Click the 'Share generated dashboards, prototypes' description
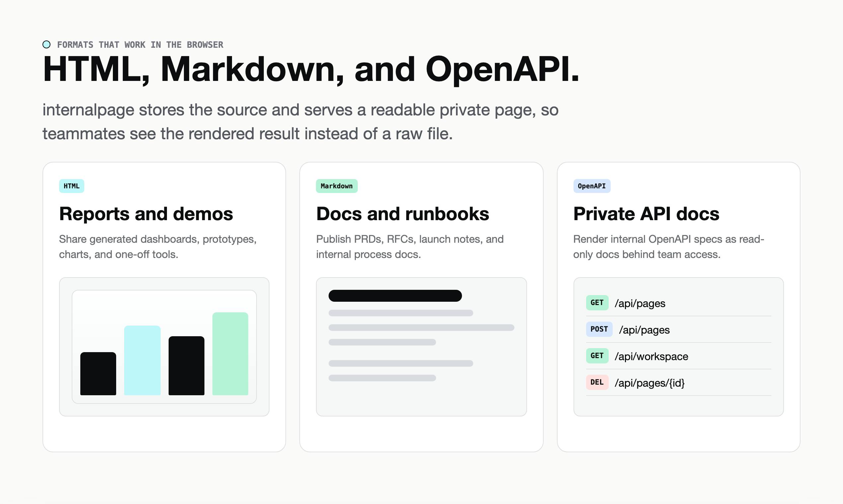Image resolution: width=843 pixels, height=504 pixels. point(158,247)
